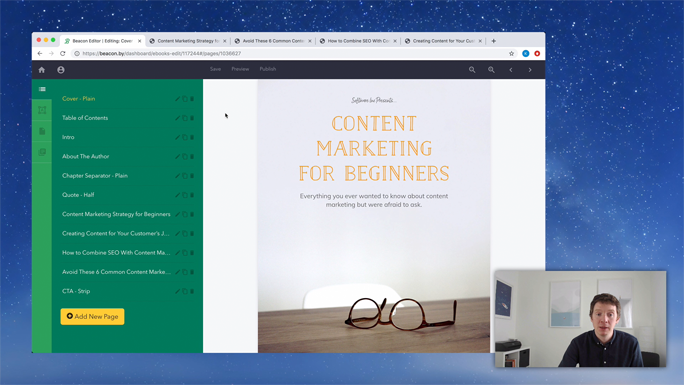The width and height of the screenshot is (684, 385).
Task: Click the Add New Page button
Action: pyautogui.click(x=92, y=317)
